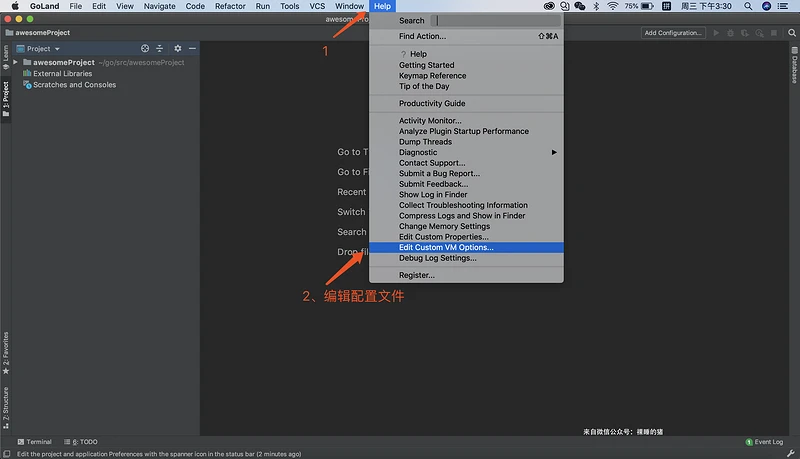Choose Activity Monitor
The image size is (800, 459).
point(466,121)
